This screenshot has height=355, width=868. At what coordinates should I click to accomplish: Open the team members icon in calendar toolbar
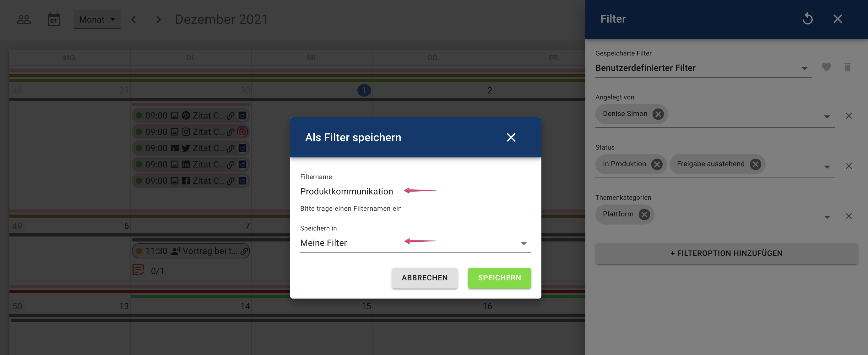coord(24,19)
